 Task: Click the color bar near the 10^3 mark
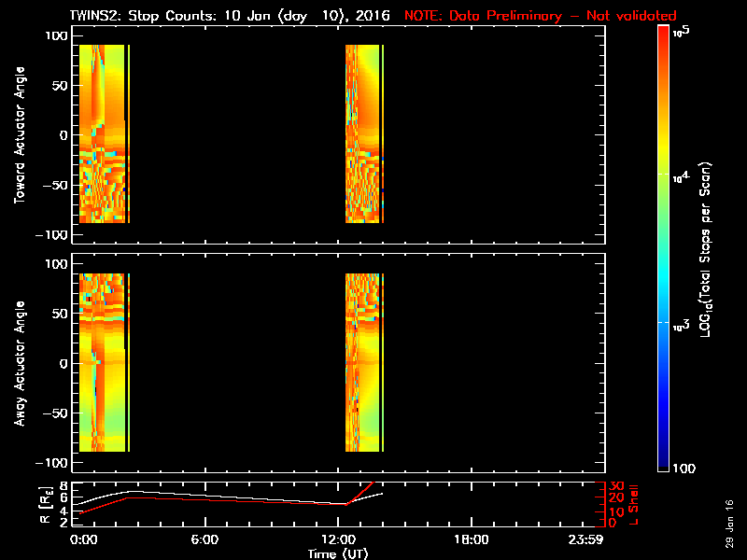pos(663,323)
